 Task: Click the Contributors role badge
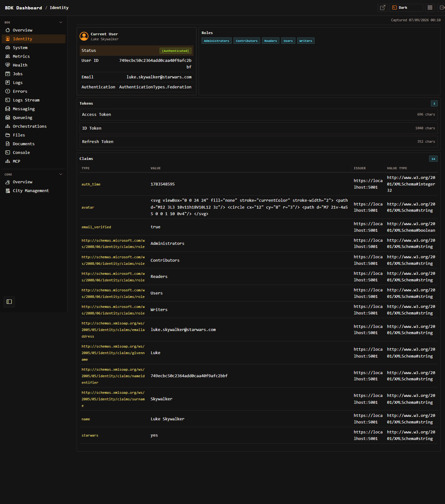(x=247, y=41)
